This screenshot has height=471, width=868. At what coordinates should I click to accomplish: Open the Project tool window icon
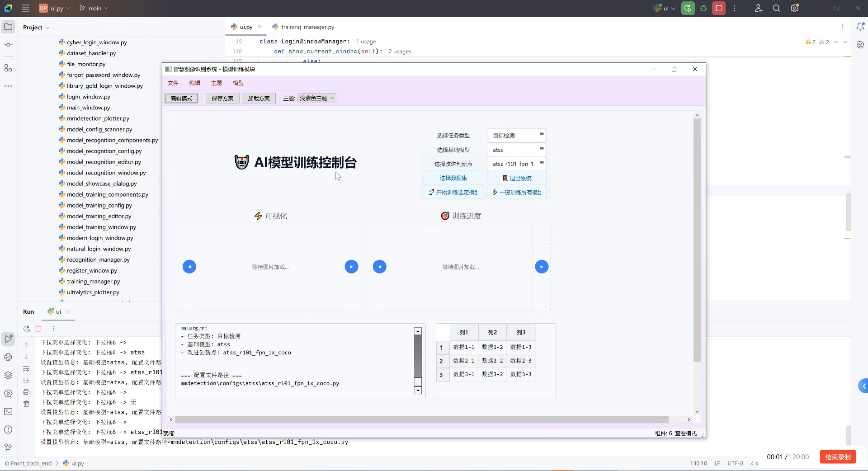pyautogui.click(x=8, y=27)
